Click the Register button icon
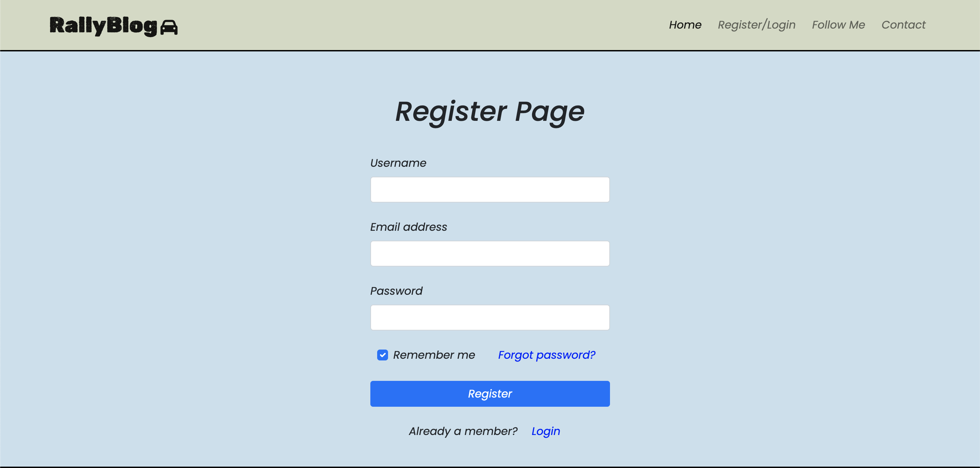 click(489, 394)
